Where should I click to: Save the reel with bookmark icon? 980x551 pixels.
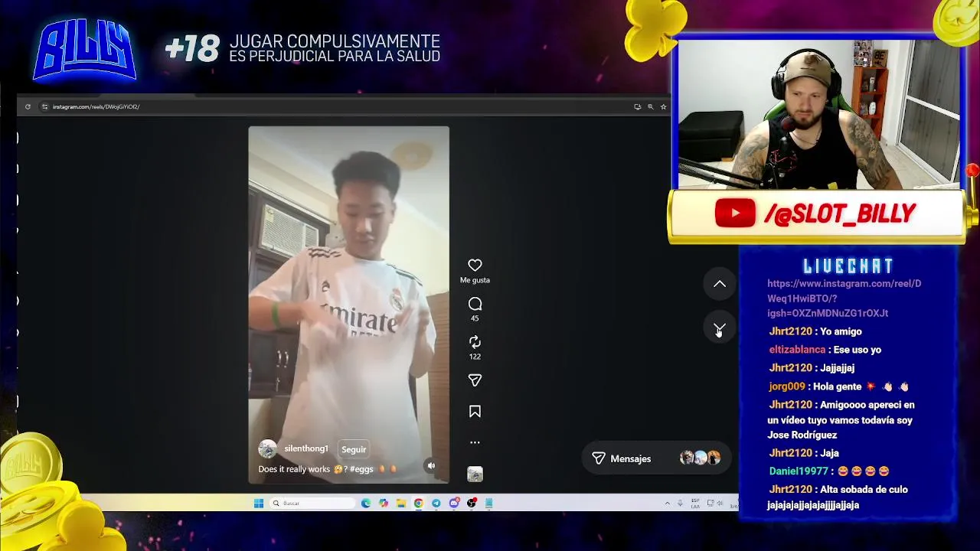click(475, 412)
